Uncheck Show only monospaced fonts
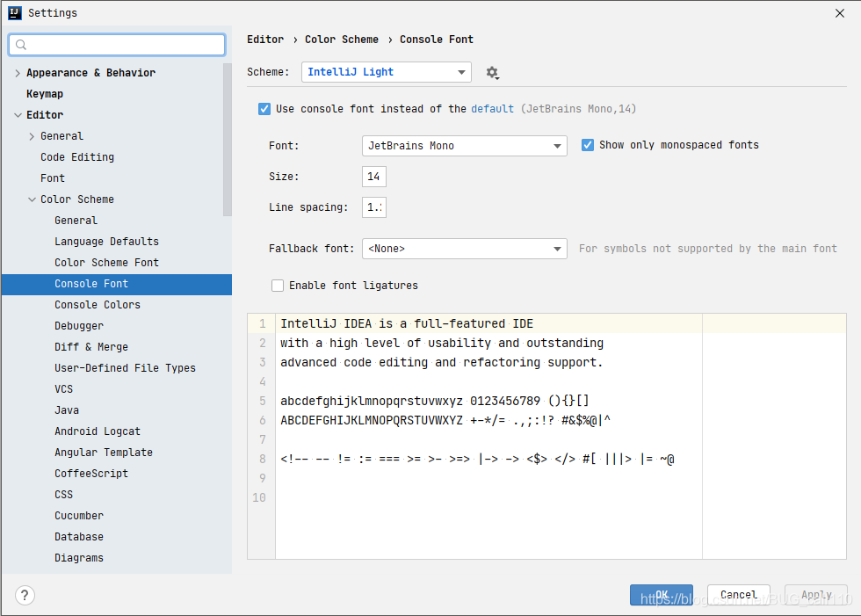This screenshot has width=861, height=616. [587, 144]
